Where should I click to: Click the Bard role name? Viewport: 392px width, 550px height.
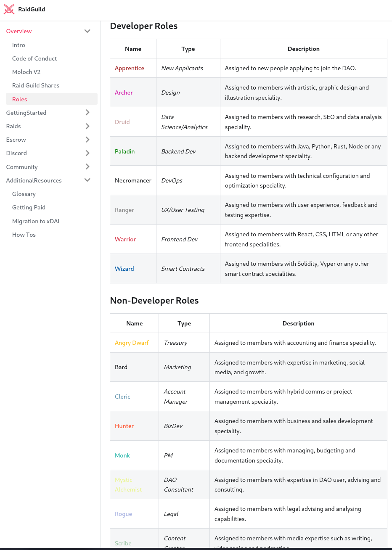tap(121, 367)
